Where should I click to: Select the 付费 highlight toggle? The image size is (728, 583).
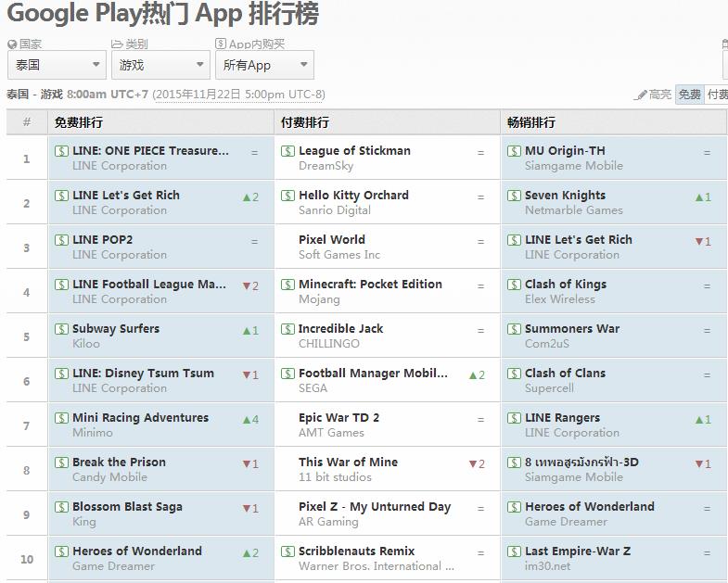click(716, 95)
